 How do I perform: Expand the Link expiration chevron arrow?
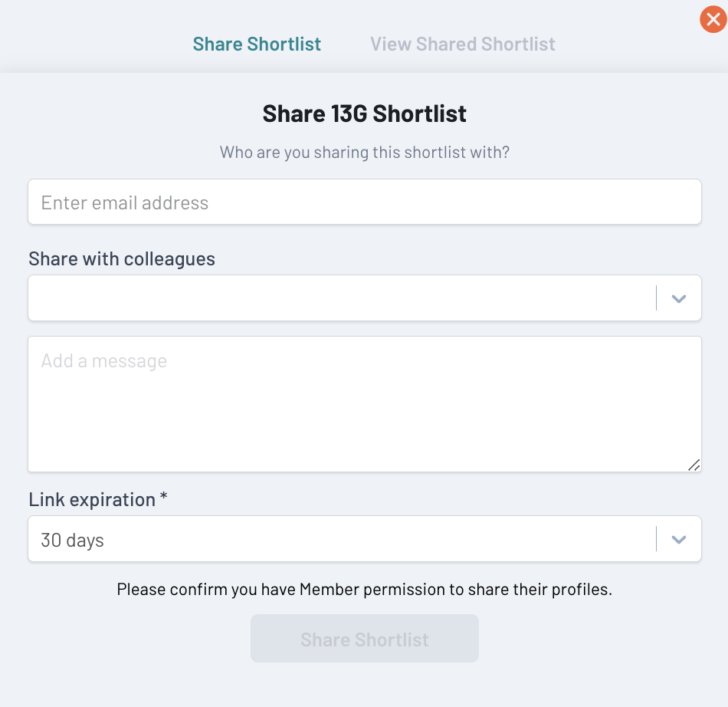pos(678,539)
